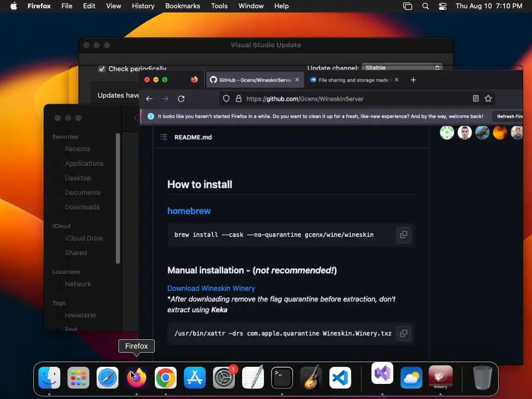Toggle Reader View in the address bar
The width and height of the screenshot is (532, 399).
tap(476, 98)
